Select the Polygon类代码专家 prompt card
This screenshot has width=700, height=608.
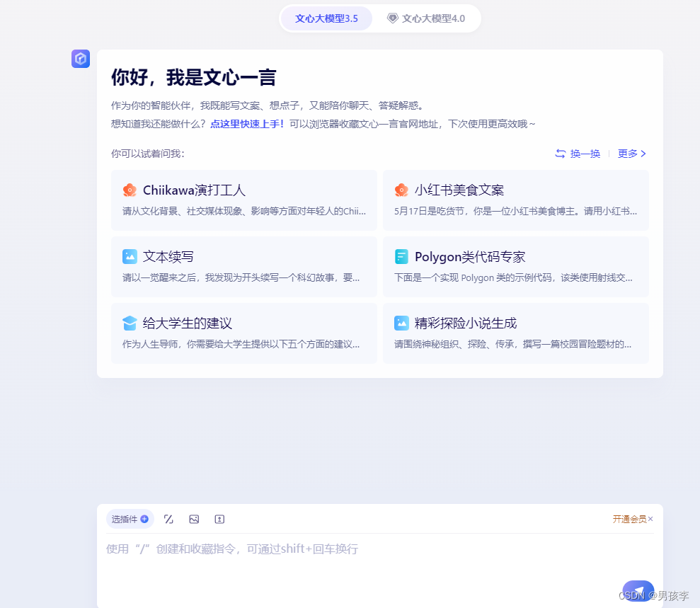tap(516, 267)
